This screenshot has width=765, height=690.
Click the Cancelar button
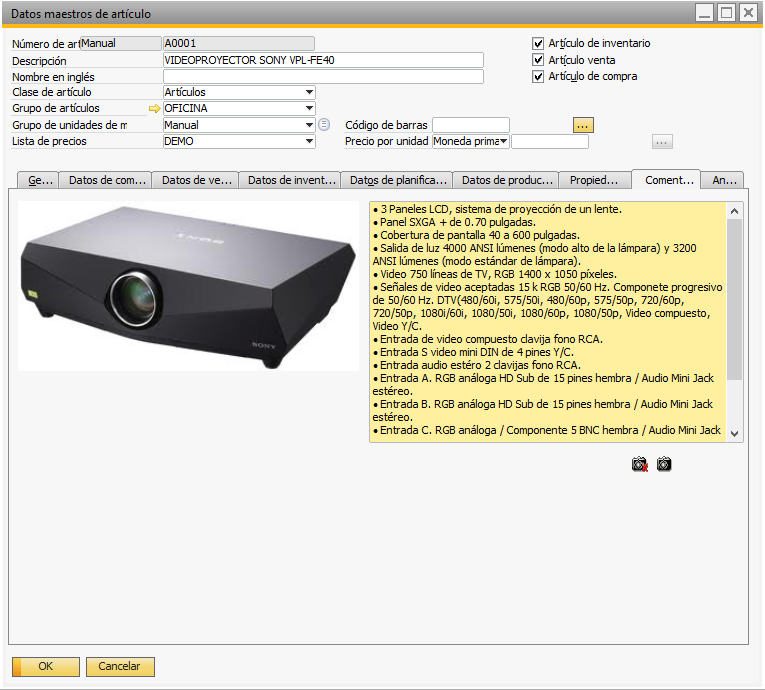click(x=120, y=667)
